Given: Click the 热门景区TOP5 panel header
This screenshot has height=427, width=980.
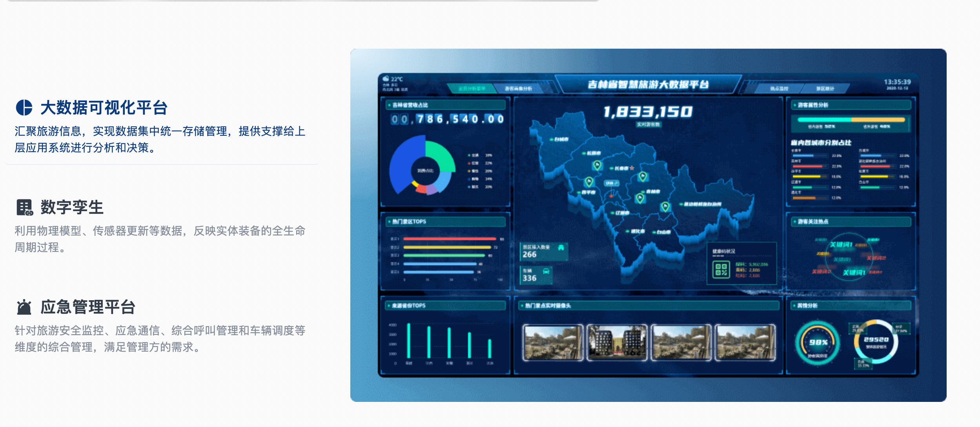Looking at the screenshot, I should pos(446,221).
